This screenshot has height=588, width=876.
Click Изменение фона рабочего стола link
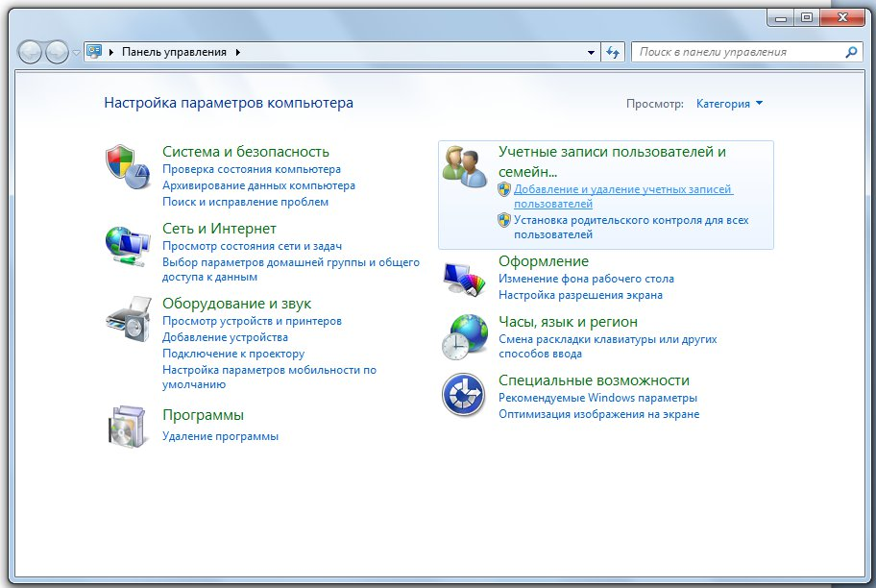click(586, 279)
